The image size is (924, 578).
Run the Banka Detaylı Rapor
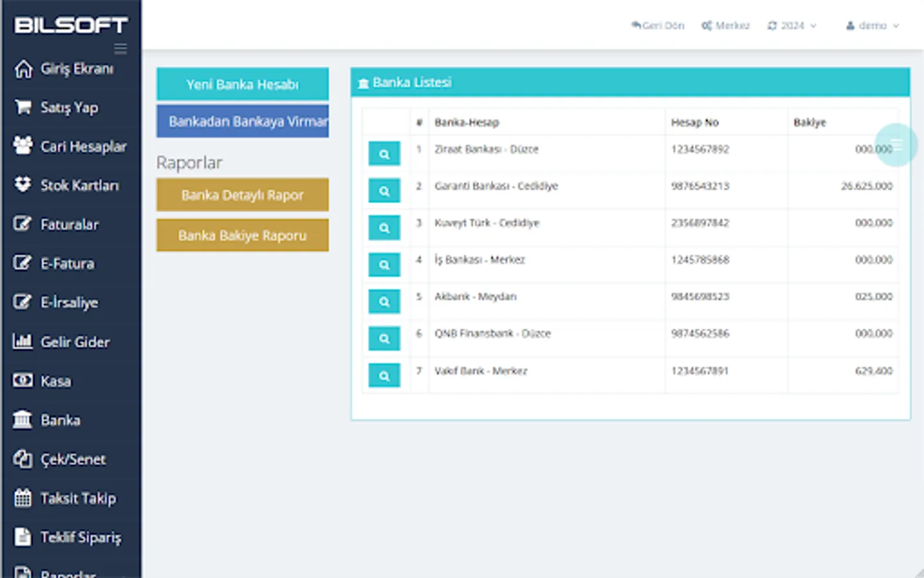click(x=242, y=195)
